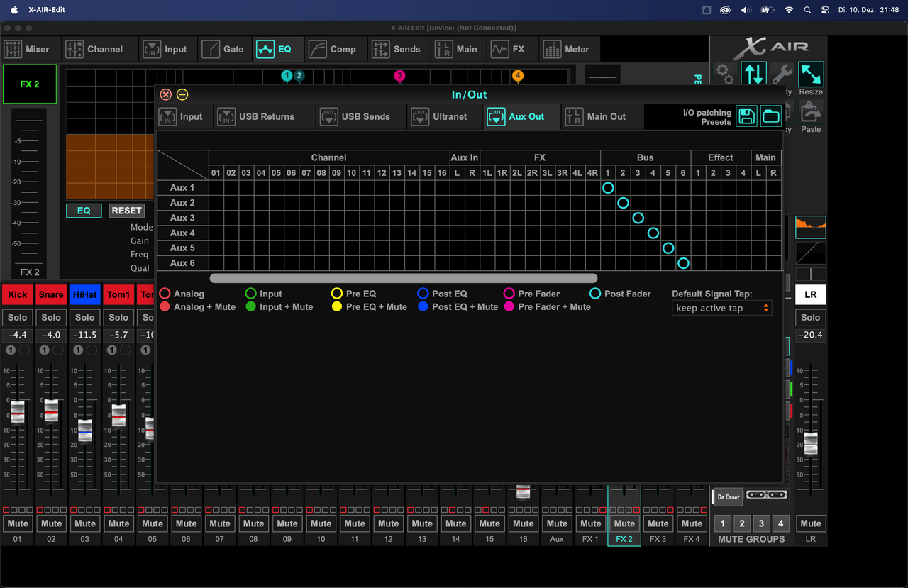Viewport: 908px width, 588px height.
Task: Click the HiHat channel fader
Action: click(x=85, y=431)
